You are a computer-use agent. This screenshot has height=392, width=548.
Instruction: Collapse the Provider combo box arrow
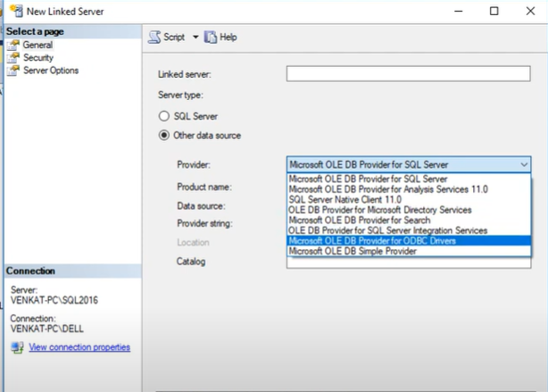(524, 164)
